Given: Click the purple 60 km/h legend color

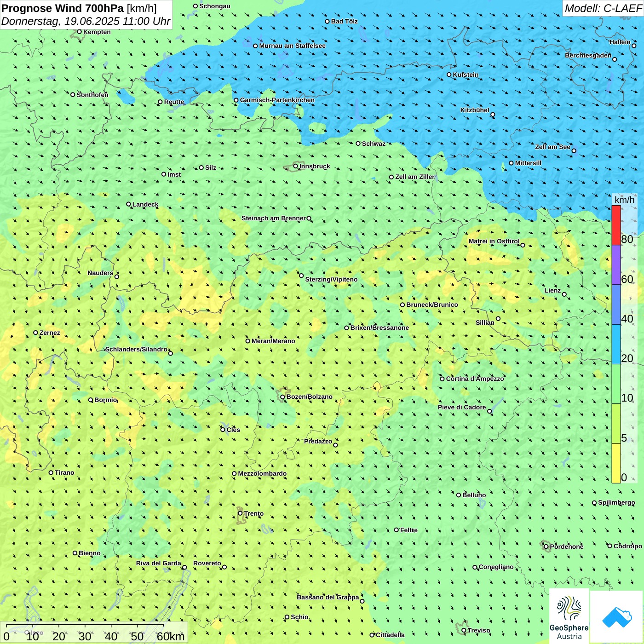Looking at the screenshot, I should tap(616, 265).
